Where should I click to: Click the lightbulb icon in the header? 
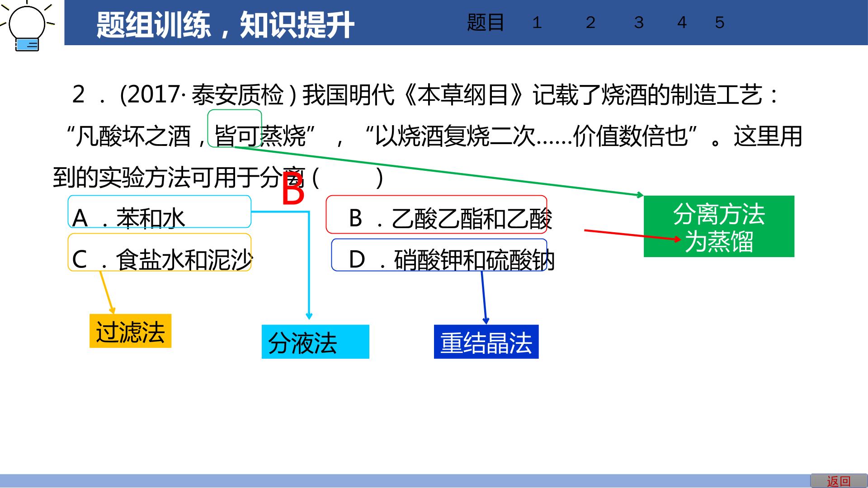click(27, 25)
